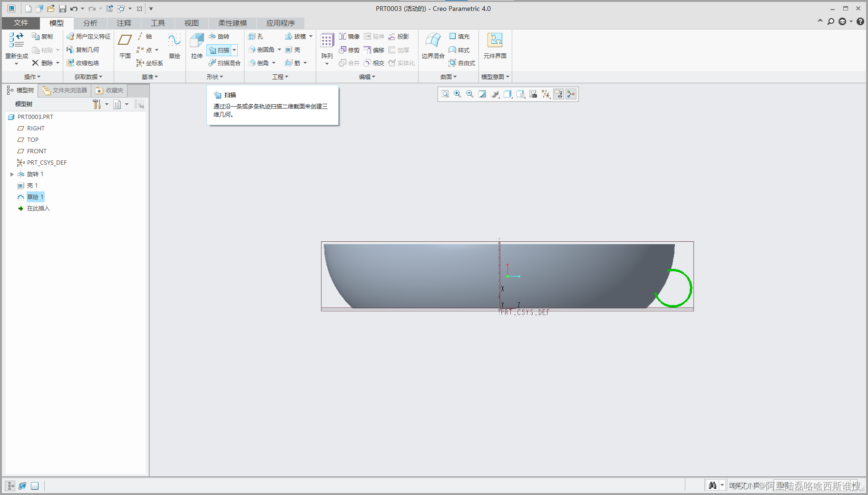Click the 收缩包络 button

[83, 63]
